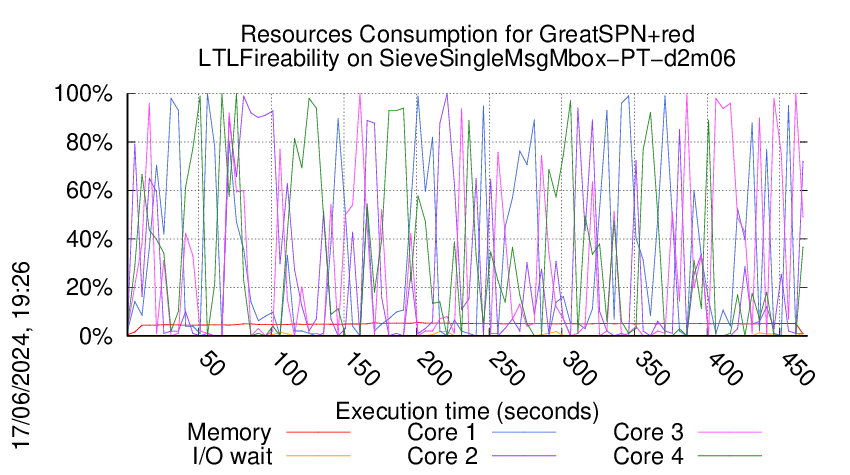
Task: Click the 350 x-axis tick label
Action: point(652,369)
